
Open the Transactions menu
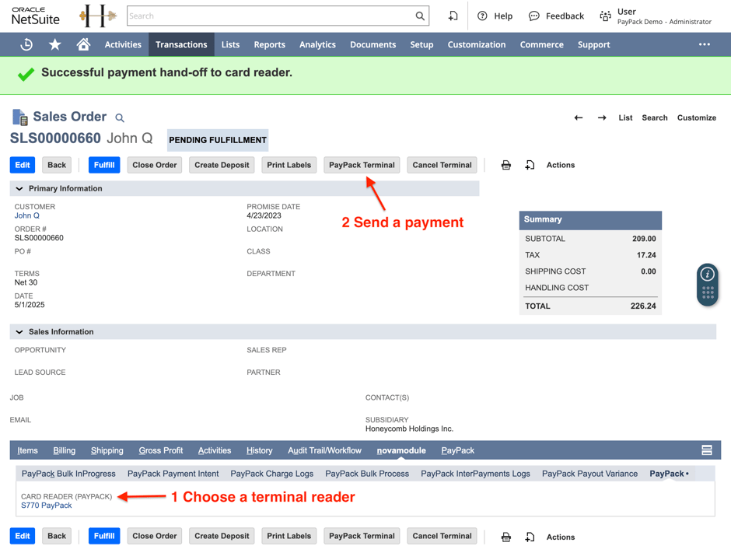pyautogui.click(x=181, y=44)
